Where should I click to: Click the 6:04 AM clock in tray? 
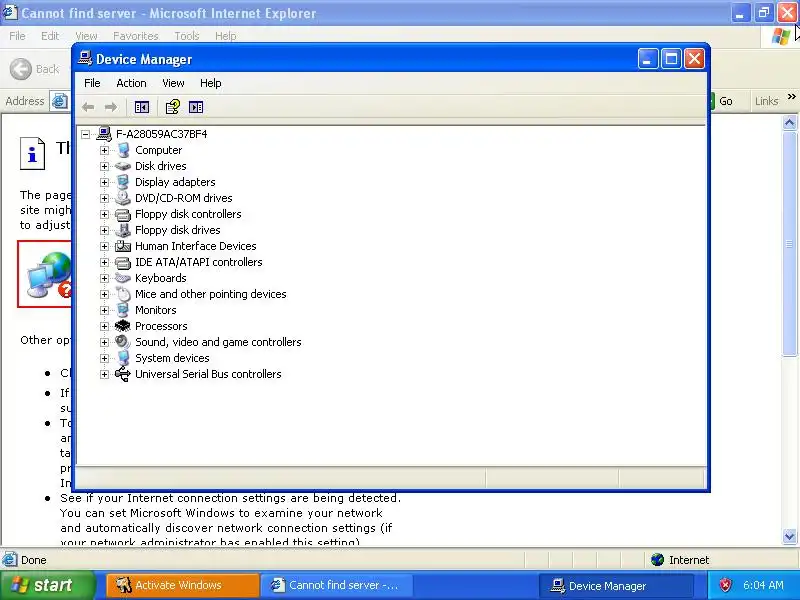click(x=763, y=585)
